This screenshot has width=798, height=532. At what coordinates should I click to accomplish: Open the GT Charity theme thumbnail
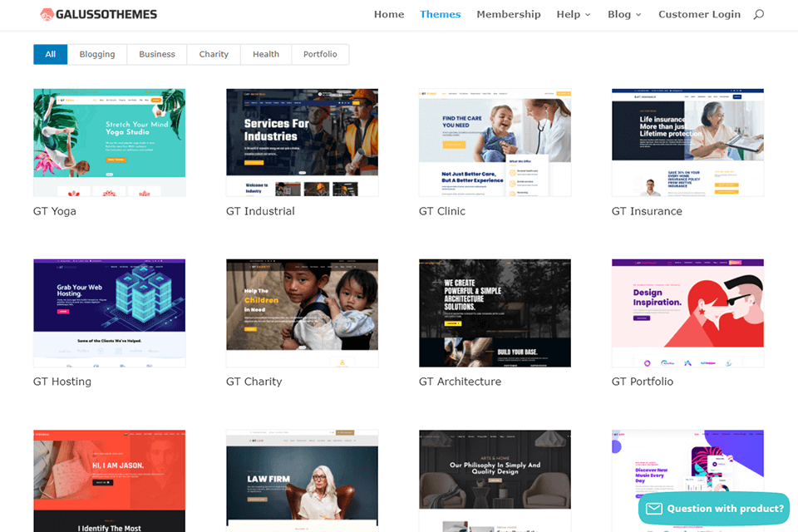(303, 313)
